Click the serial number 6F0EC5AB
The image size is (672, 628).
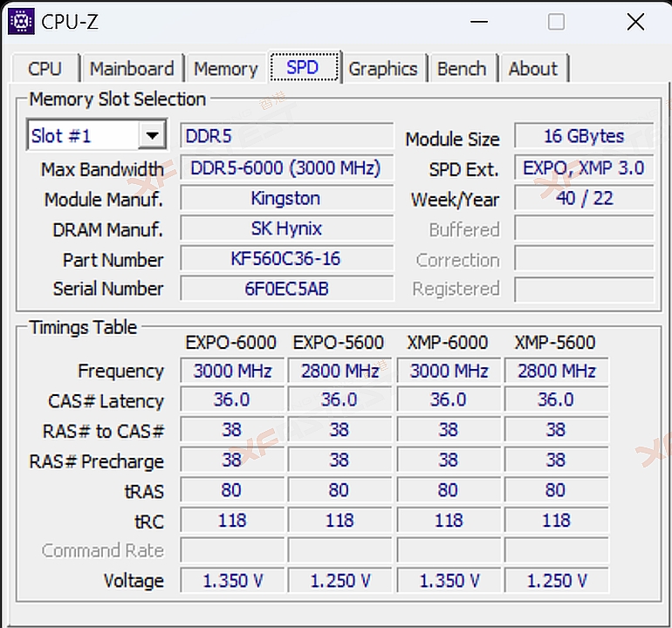pos(286,289)
